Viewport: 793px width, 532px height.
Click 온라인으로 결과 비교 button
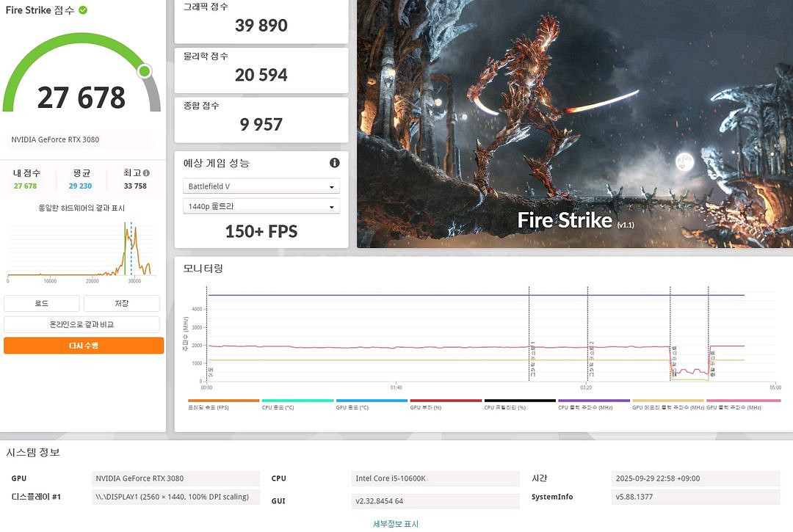tap(82, 324)
